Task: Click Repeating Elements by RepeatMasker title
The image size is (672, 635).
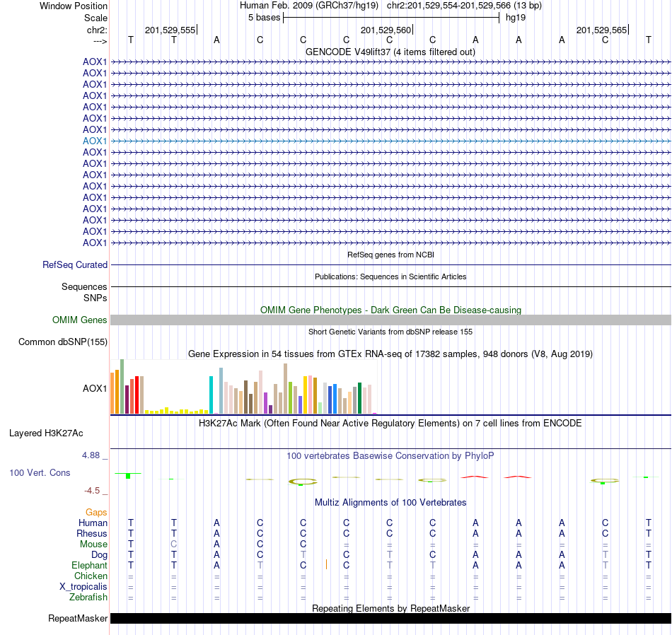Action: pyautogui.click(x=391, y=608)
